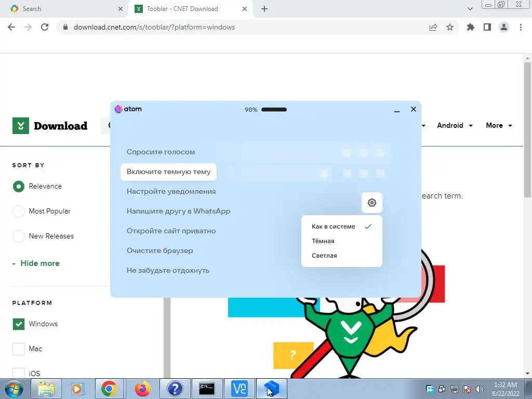Select the New Releases radio button
The width and height of the screenshot is (532, 399).
pyautogui.click(x=19, y=236)
